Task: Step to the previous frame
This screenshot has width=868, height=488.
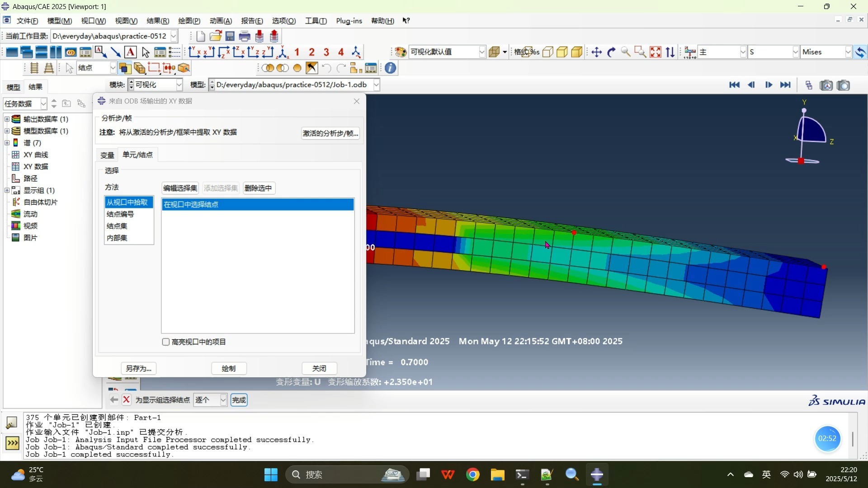Action: tap(751, 85)
